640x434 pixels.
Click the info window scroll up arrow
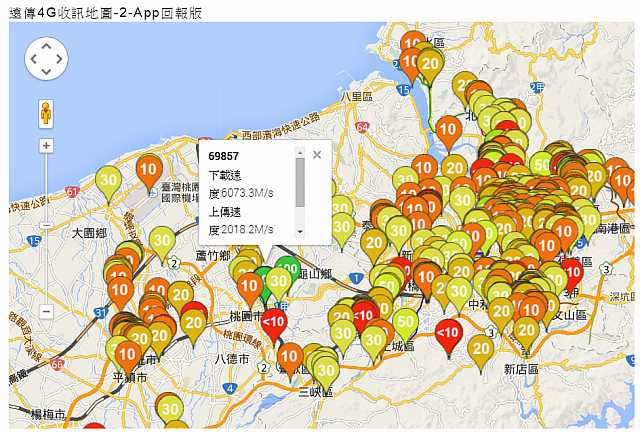click(300, 153)
